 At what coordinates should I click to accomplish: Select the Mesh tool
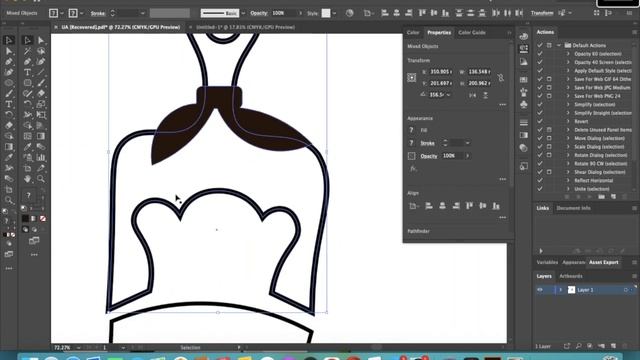pyautogui.click(x=27, y=136)
